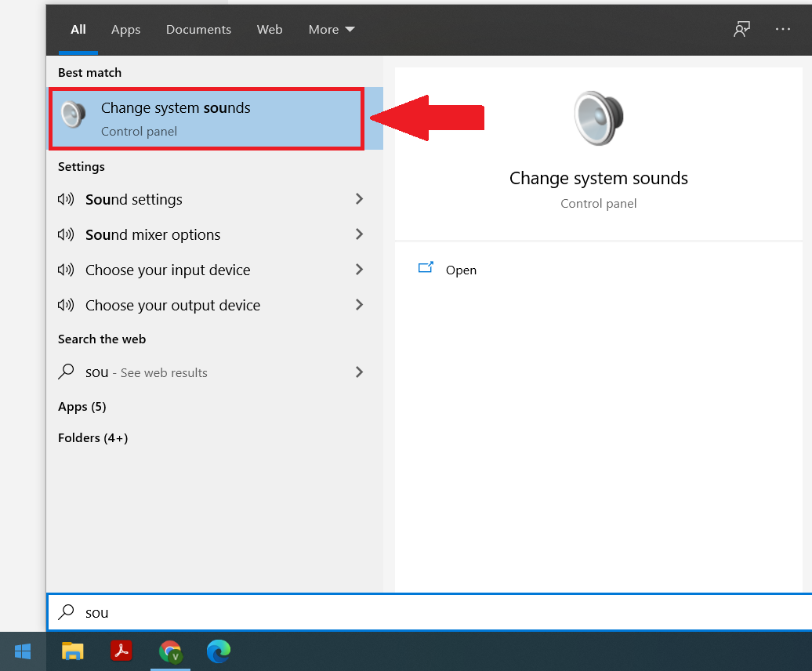Open the feedback icon in search header
Viewport: 812px width, 671px height.
[741, 29]
